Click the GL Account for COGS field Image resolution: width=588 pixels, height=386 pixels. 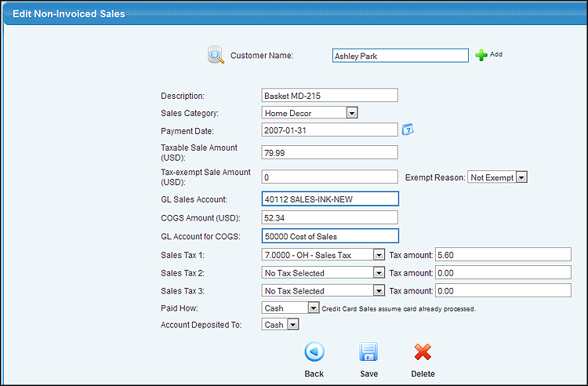330,236
